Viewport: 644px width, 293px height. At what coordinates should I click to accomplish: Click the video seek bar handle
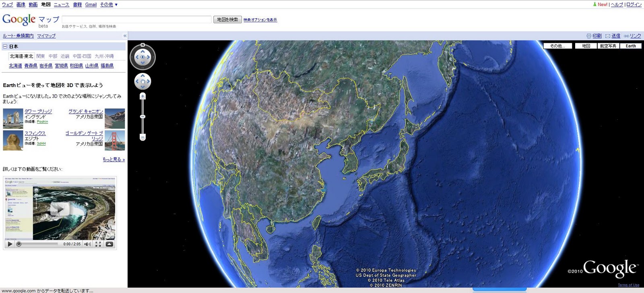(19, 244)
